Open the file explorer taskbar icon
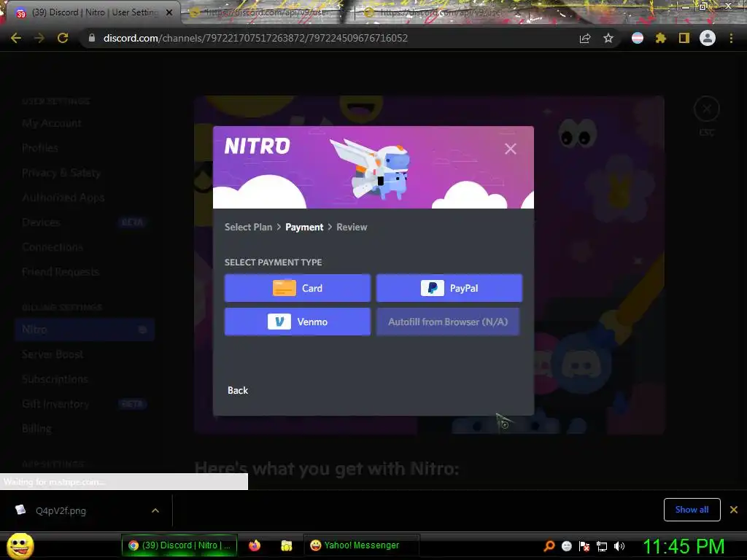The image size is (747, 560). [286, 545]
